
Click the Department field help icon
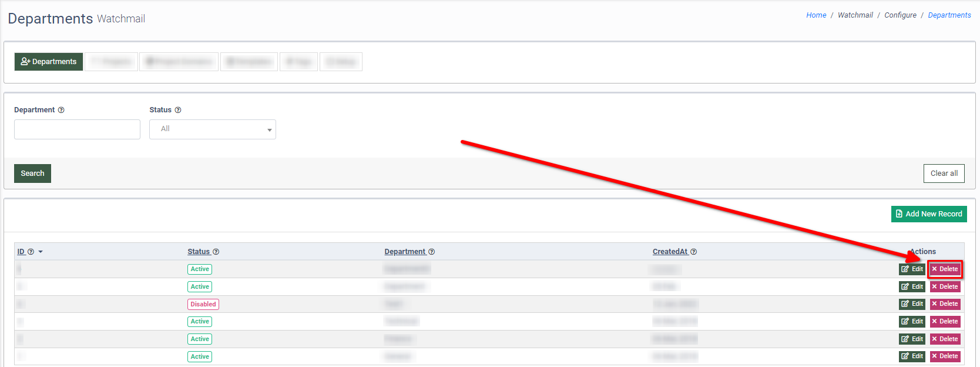pos(61,110)
